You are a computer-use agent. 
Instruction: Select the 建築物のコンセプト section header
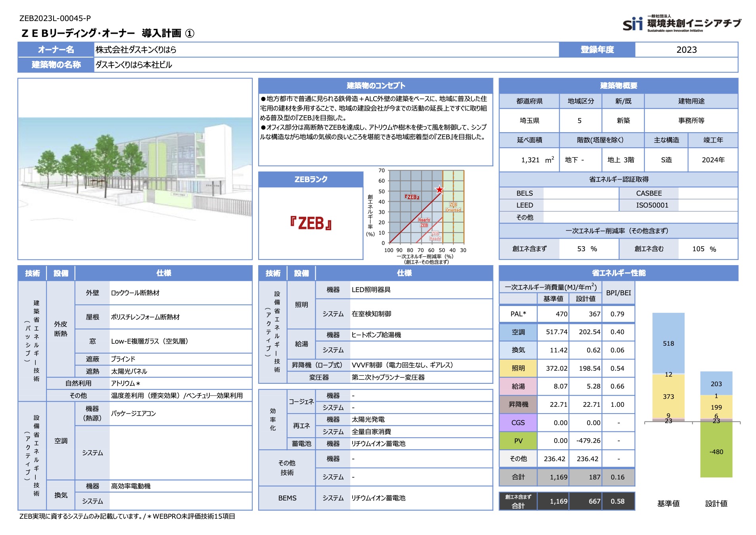375,86
